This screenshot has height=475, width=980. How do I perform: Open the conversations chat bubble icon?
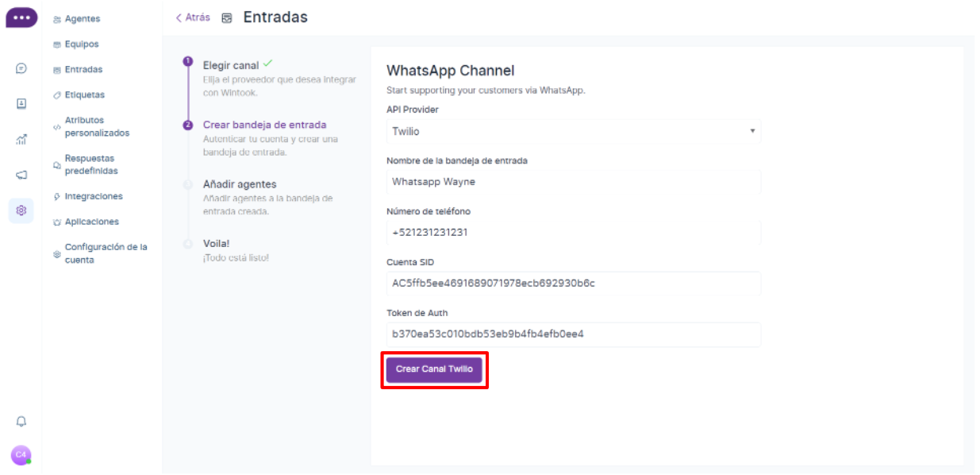click(x=21, y=69)
